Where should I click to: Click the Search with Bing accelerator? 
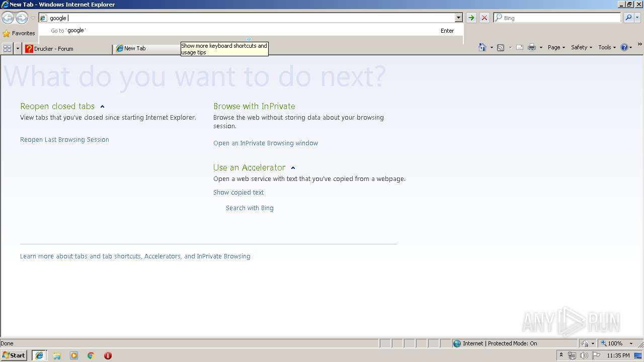[x=250, y=208]
